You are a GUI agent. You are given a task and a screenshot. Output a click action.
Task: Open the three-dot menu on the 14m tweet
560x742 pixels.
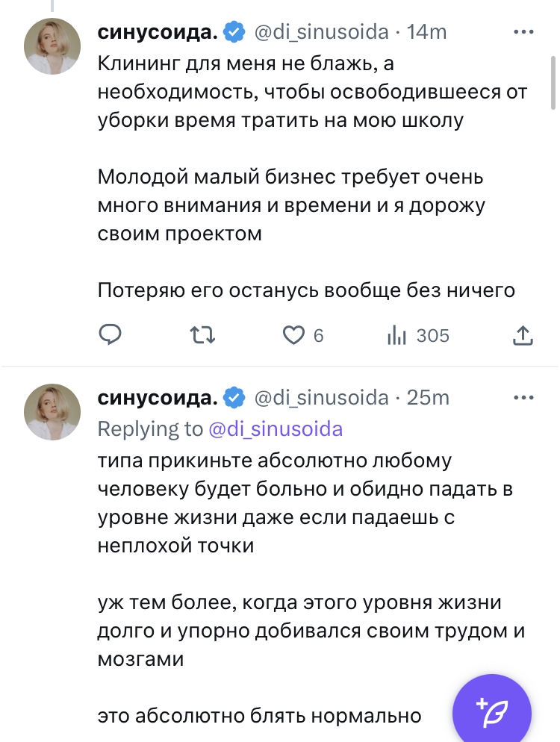click(523, 32)
